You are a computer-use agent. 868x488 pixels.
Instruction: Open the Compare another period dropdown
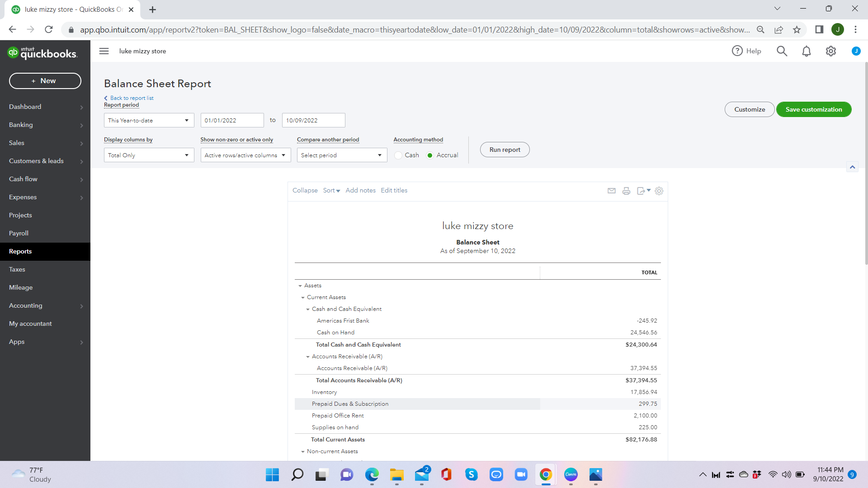[342, 155]
